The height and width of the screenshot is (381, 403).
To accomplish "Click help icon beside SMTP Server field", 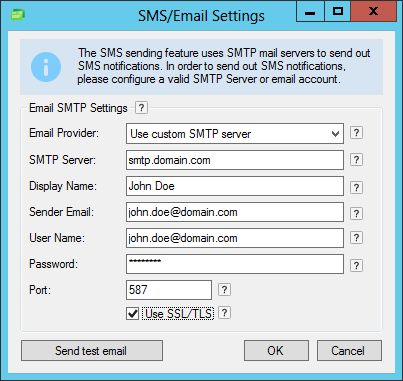I will point(356,160).
